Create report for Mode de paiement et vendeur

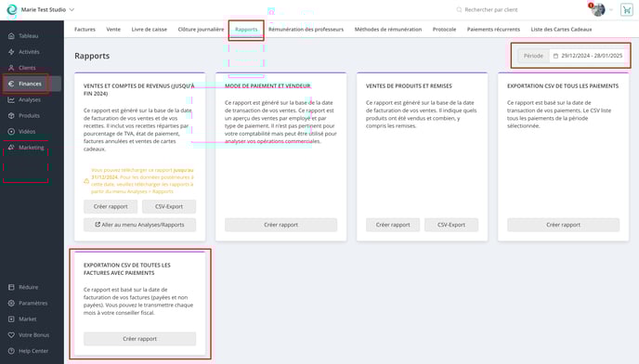pos(280,225)
